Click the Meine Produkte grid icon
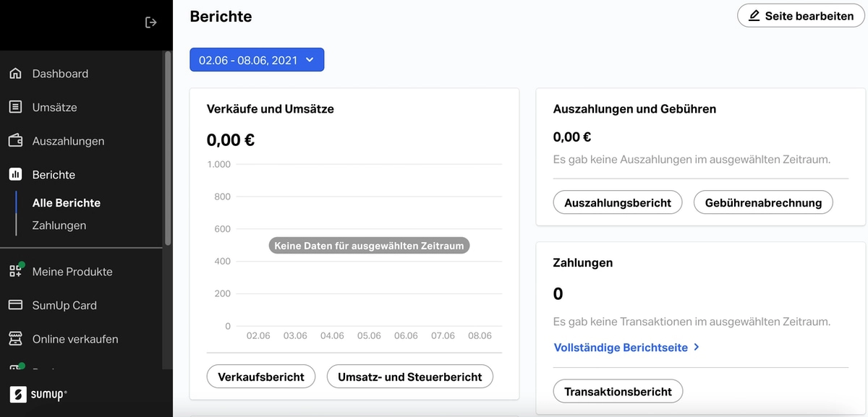Image resolution: width=868 pixels, height=417 pixels. point(15,272)
